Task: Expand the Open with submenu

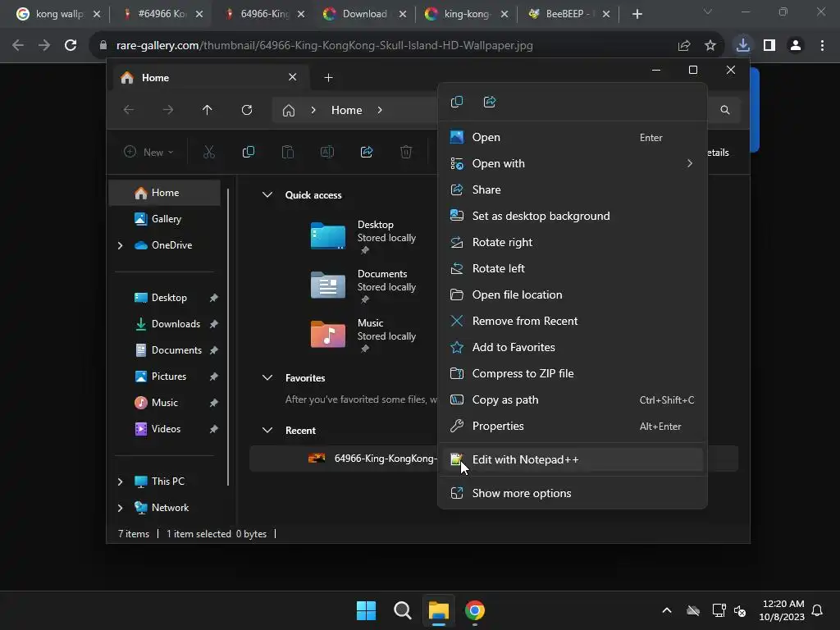Action: coord(572,163)
